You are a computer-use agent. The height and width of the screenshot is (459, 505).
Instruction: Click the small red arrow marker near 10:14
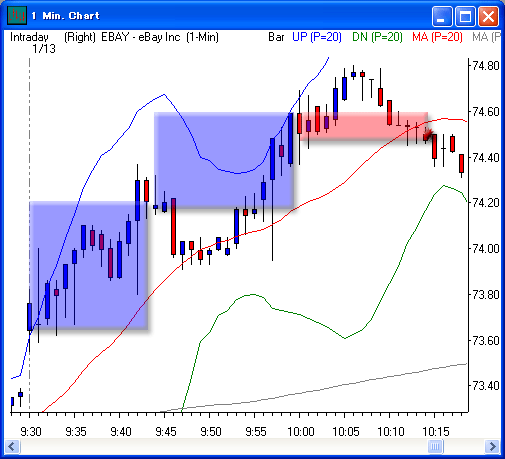click(428, 134)
